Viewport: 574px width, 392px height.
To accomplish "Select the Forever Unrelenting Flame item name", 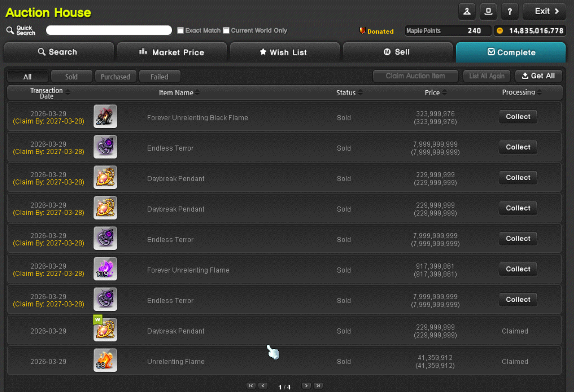I will point(188,270).
